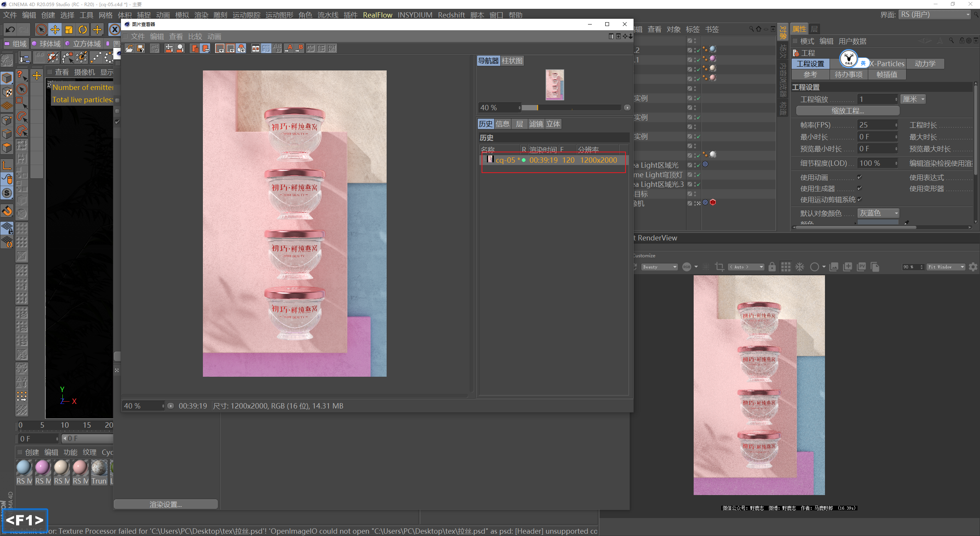Toggle visibility dots for Light区域光 row

[695, 165]
